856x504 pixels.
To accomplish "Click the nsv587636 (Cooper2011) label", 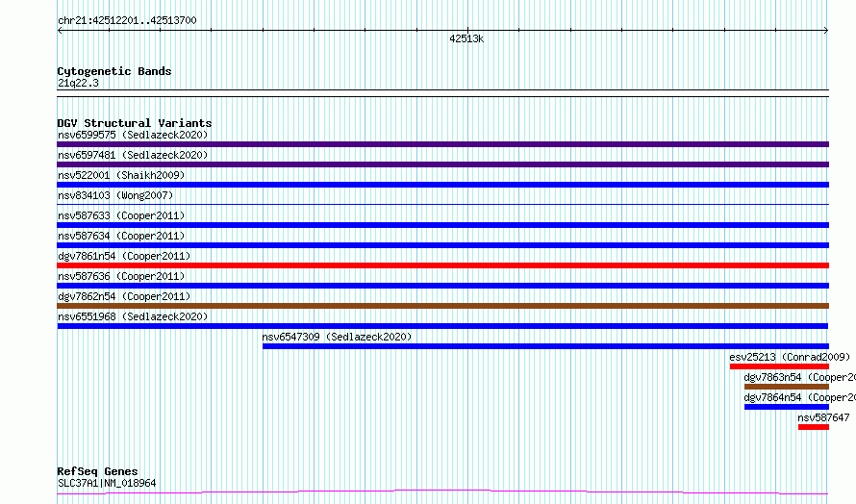I will (x=121, y=276).
